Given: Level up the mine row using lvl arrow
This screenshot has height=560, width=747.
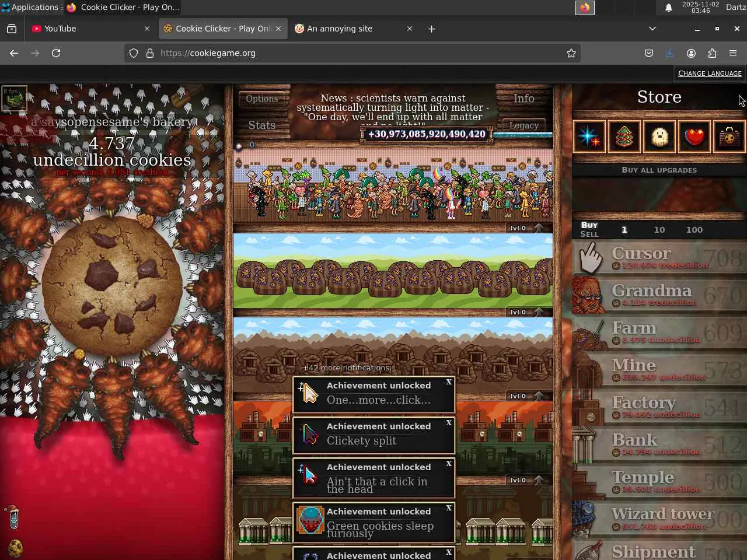Looking at the screenshot, I should (x=527, y=396).
